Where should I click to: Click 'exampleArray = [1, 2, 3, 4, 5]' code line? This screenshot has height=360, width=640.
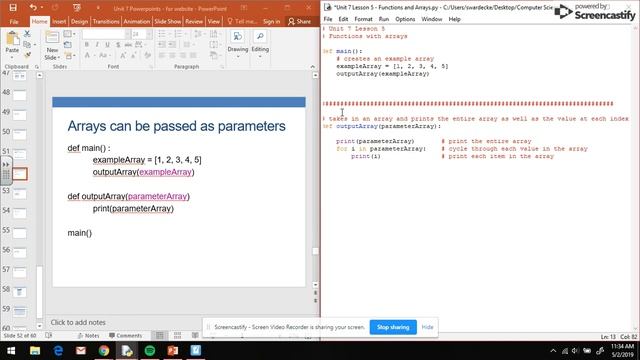coord(392,66)
